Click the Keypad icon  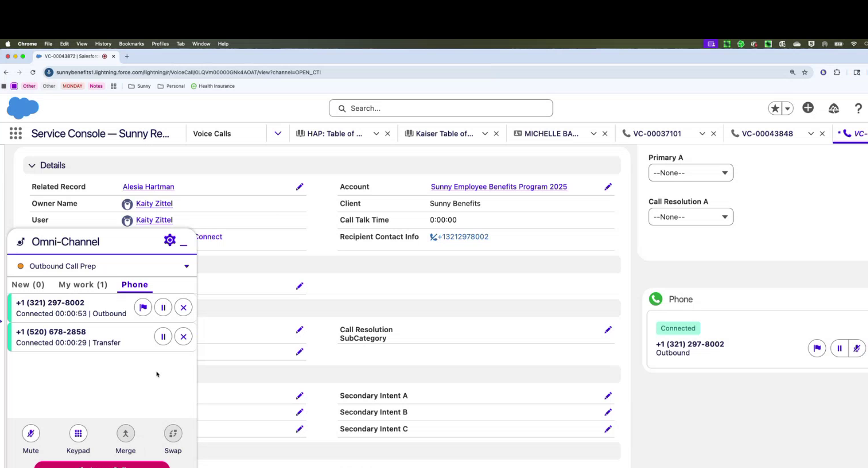78,434
